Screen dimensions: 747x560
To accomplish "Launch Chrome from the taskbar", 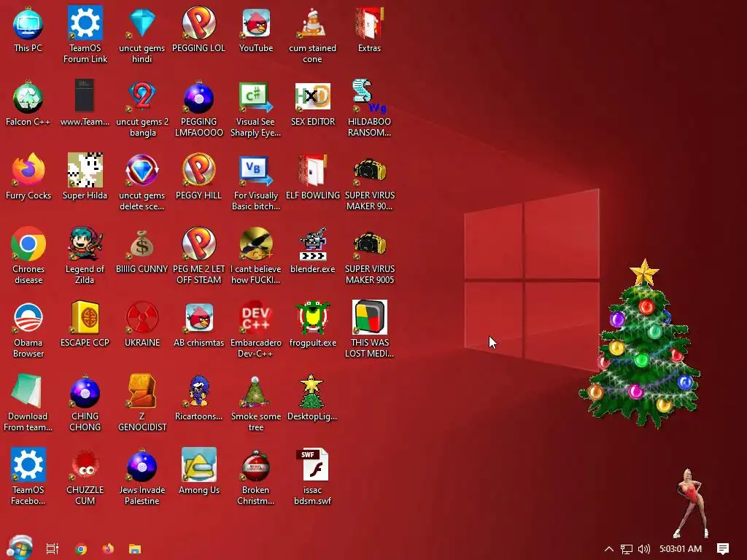I will pyautogui.click(x=81, y=549).
